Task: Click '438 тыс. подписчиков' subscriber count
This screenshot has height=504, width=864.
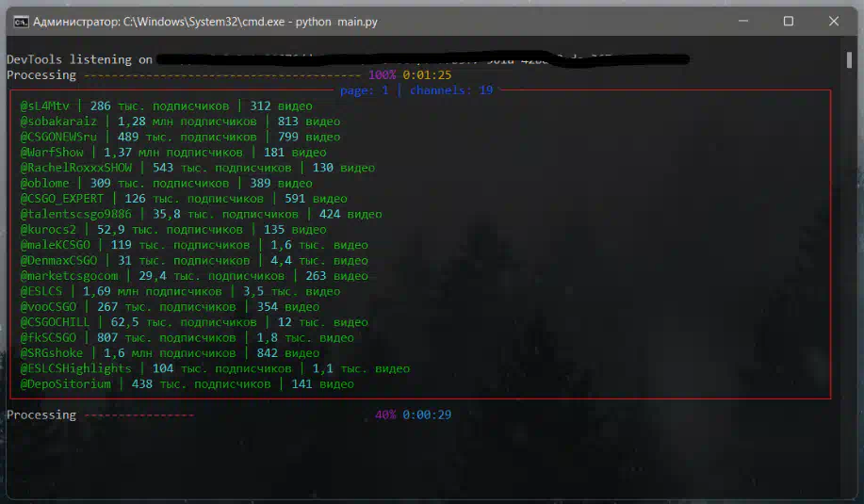Action: coord(201,383)
